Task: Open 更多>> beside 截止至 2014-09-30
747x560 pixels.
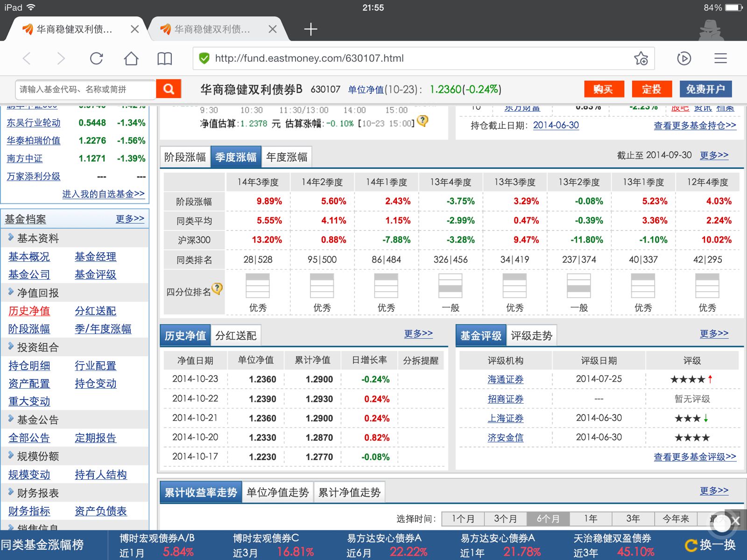Action: pos(714,155)
